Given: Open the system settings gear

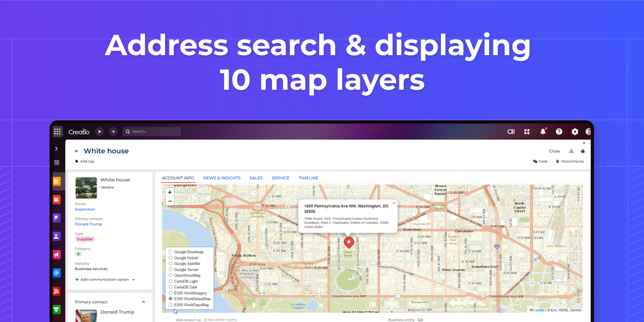Looking at the screenshot, I should pos(575,132).
